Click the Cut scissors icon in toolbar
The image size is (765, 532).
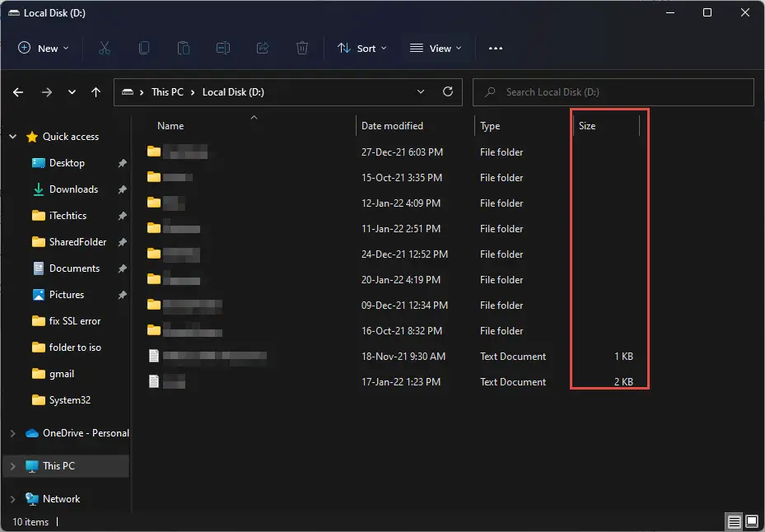tap(104, 49)
